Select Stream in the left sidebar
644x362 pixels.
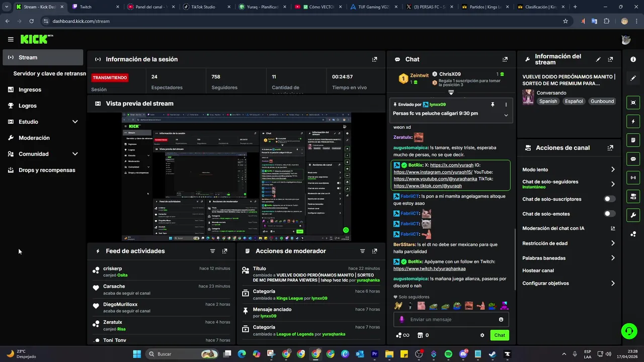coord(43,57)
